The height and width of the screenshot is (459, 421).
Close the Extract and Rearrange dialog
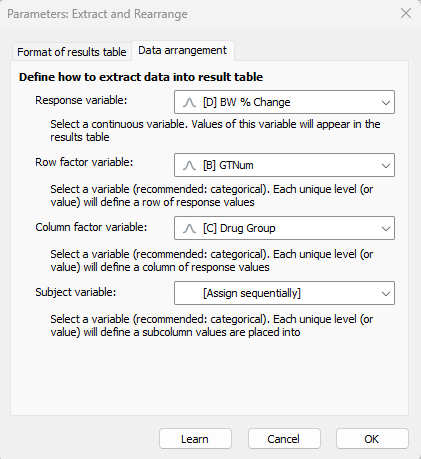pos(406,14)
